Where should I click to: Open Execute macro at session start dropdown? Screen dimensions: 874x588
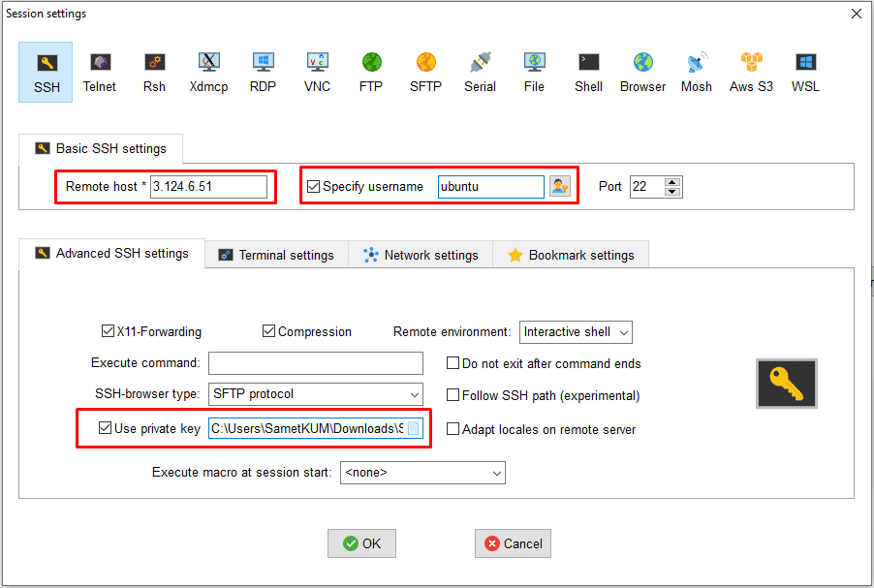[x=422, y=473]
